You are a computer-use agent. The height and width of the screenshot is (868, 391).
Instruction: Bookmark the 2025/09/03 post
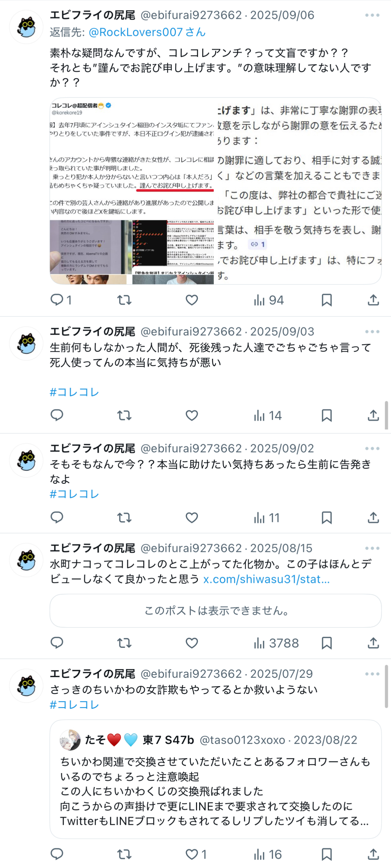(x=327, y=415)
